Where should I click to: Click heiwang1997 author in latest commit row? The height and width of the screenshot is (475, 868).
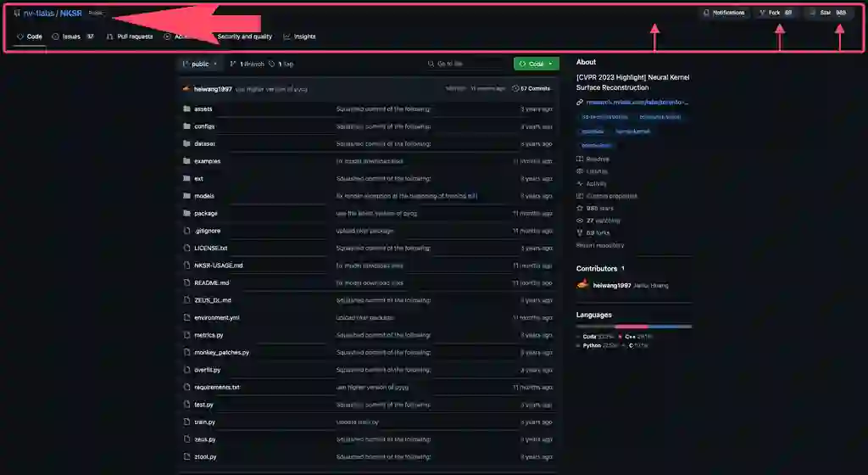tap(213, 89)
